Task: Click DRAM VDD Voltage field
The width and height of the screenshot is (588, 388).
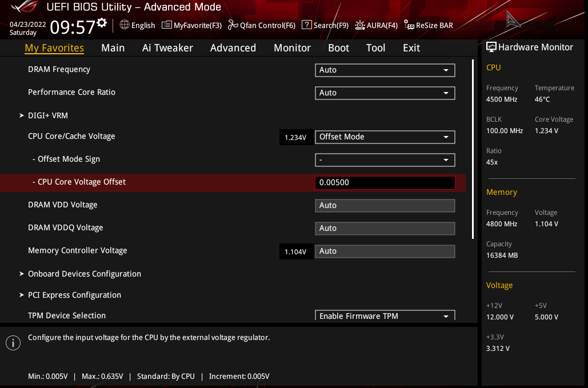Action: [385, 206]
